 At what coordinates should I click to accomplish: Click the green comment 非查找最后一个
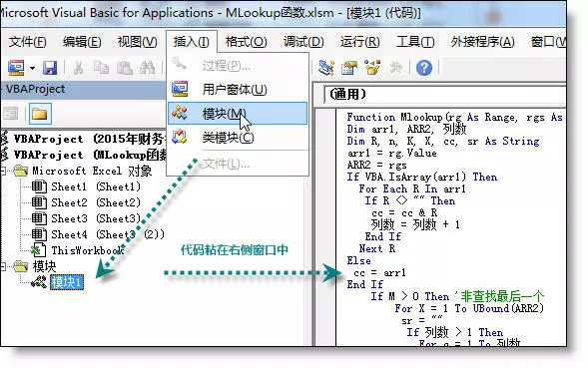pos(499,296)
